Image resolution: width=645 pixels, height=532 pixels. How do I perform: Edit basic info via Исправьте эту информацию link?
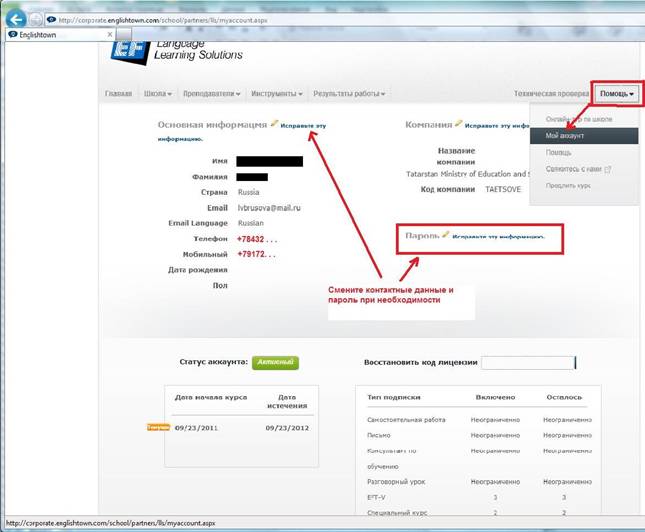(303, 125)
